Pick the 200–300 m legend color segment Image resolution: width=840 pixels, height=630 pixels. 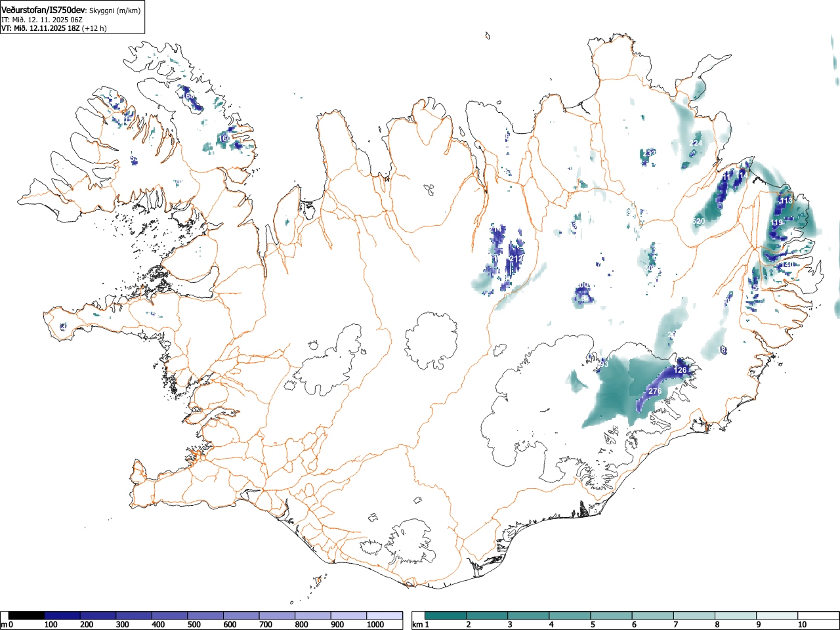98,616
